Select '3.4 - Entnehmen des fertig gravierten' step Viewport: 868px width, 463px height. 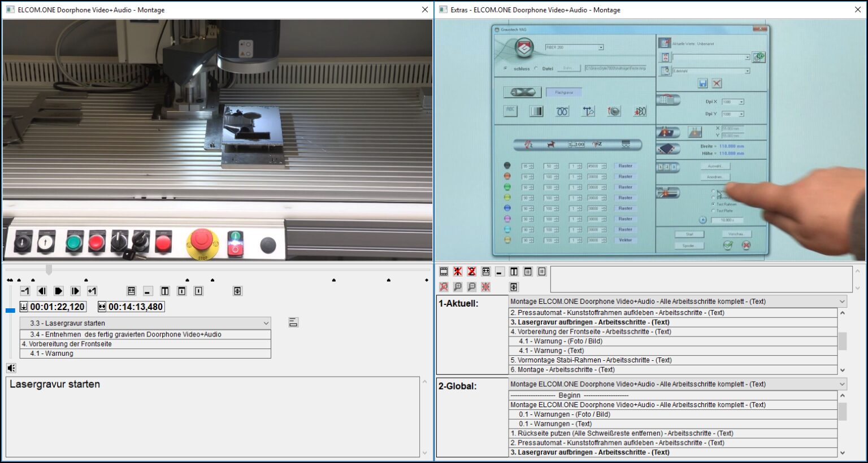[x=125, y=334]
